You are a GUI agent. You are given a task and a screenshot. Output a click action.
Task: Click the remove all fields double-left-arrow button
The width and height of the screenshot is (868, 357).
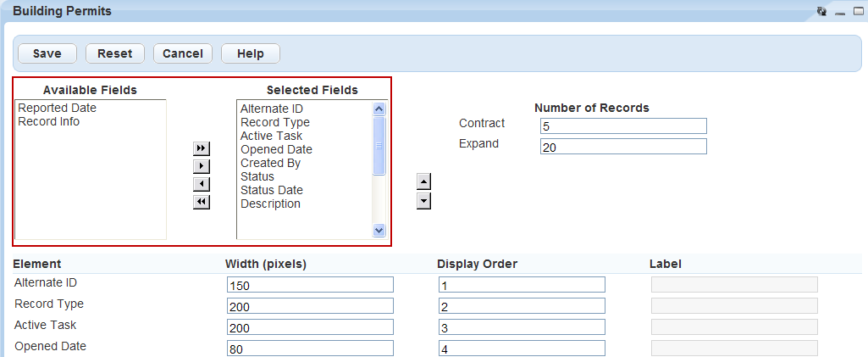coord(201,202)
